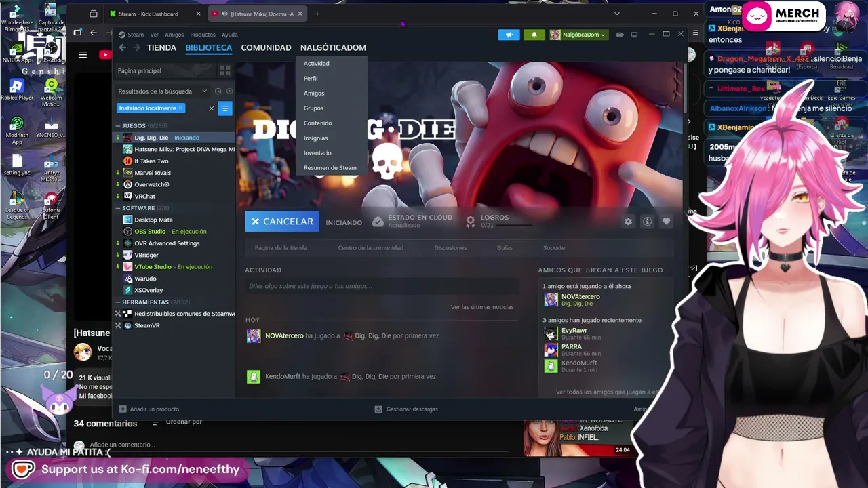Select the It Takes Two icon
Image resolution: width=868 pixels, height=488 pixels.
click(x=127, y=161)
